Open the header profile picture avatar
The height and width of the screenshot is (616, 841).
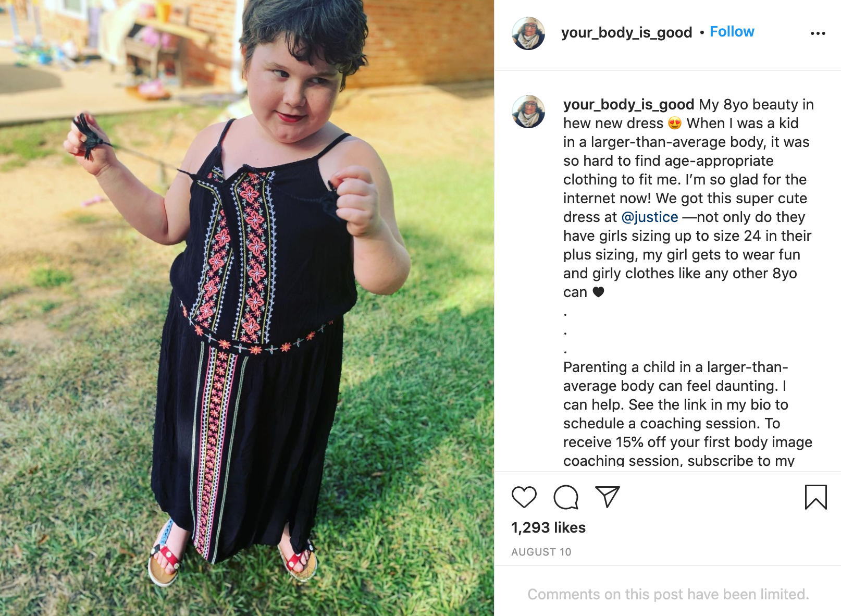pyautogui.click(x=528, y=33)
